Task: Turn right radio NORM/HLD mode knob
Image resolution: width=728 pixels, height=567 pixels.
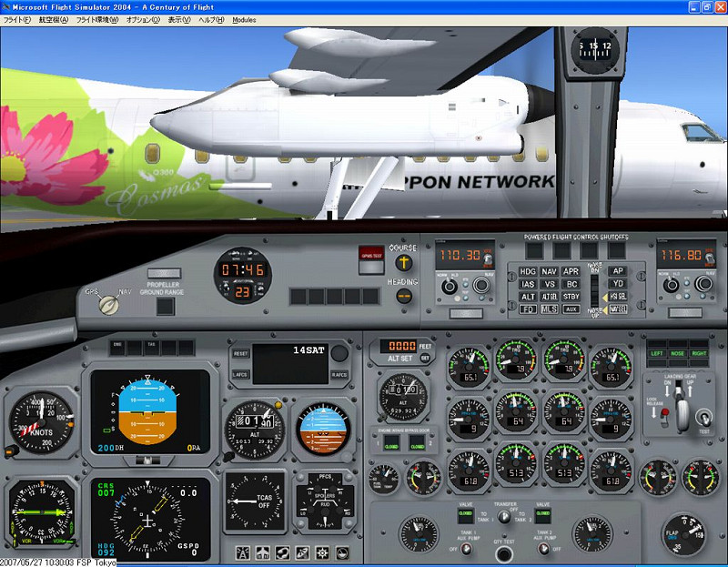Action: point(671,285)
